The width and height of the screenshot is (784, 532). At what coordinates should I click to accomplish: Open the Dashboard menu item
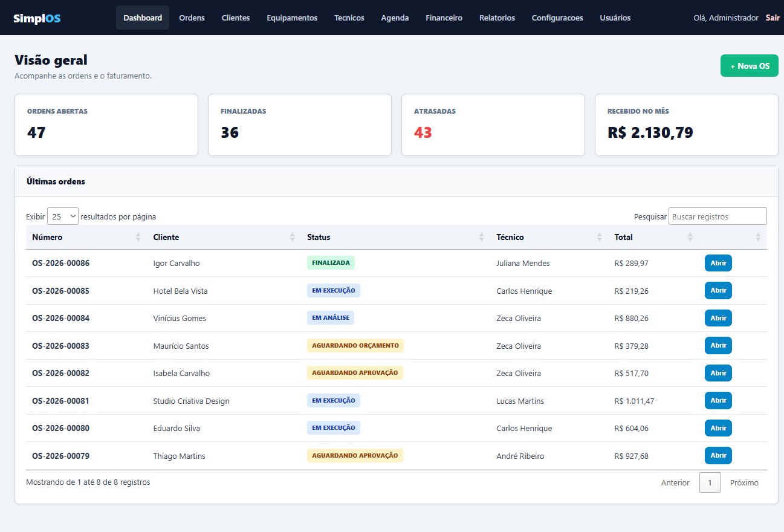click(x=143, y=18)
